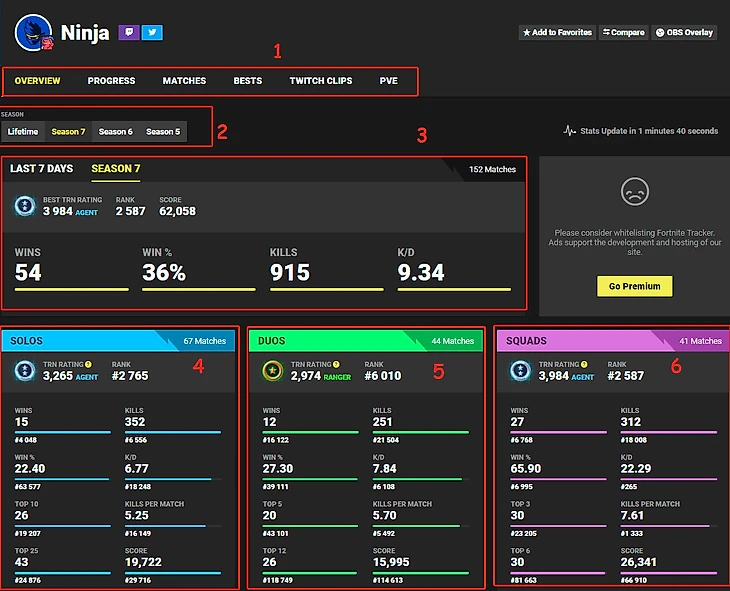
Task: Open the Twitch Clips tab
Action: click(321, 81)
